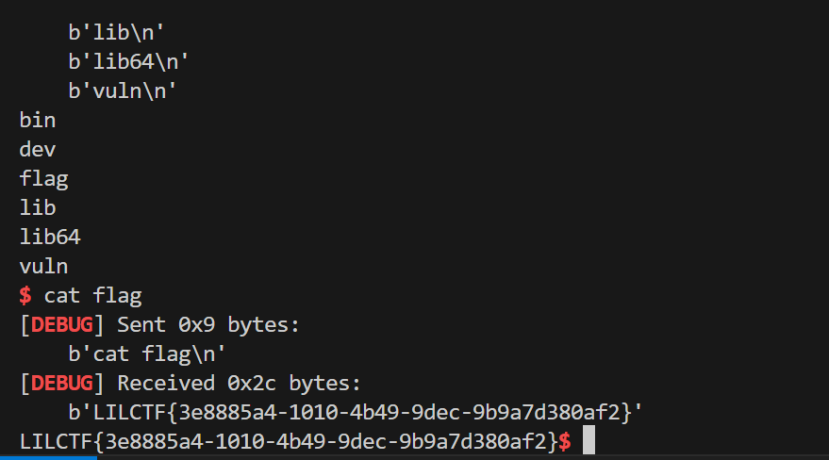829x460 pixels.
Task: Click the plain 'lib64' directory entry
Action: 50,237
